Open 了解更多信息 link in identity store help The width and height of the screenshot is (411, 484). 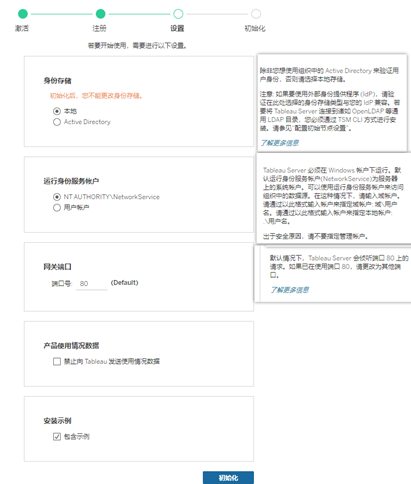280,143
